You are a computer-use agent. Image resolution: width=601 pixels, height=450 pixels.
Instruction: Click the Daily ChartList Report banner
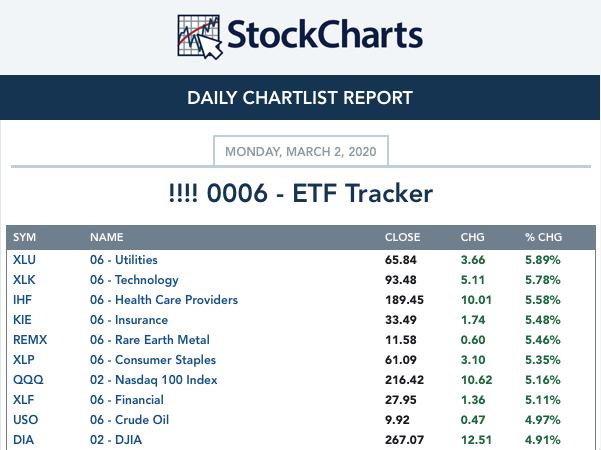tap(300, 97)
